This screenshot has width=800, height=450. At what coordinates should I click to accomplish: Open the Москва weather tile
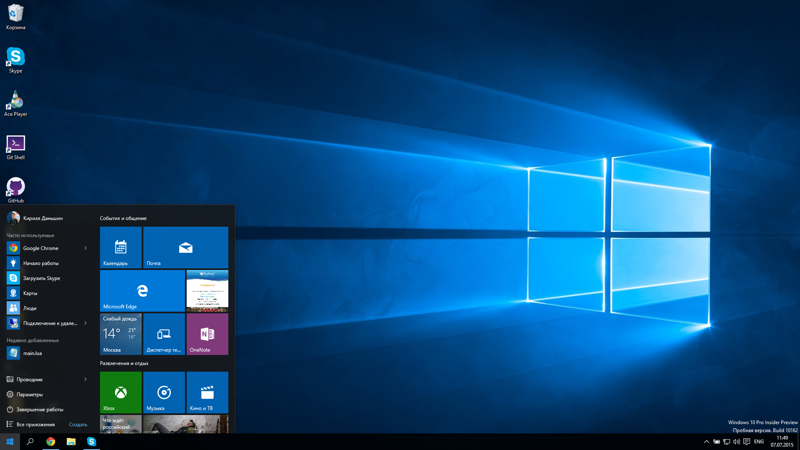tap(120, 334)
